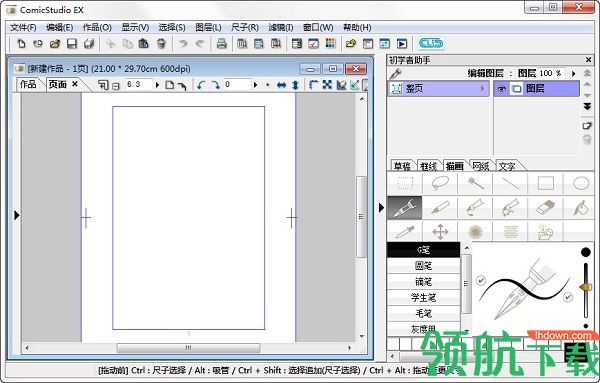Select the ellipse shape tool

coord(581,183)
